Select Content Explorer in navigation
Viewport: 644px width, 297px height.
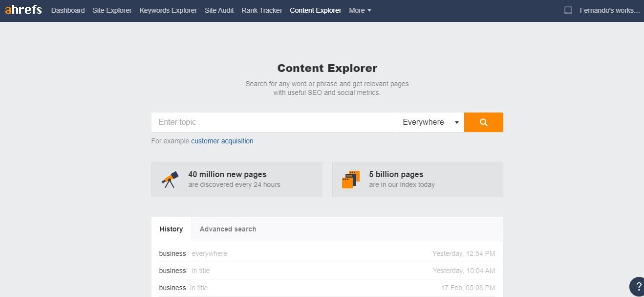coord(315,10)
